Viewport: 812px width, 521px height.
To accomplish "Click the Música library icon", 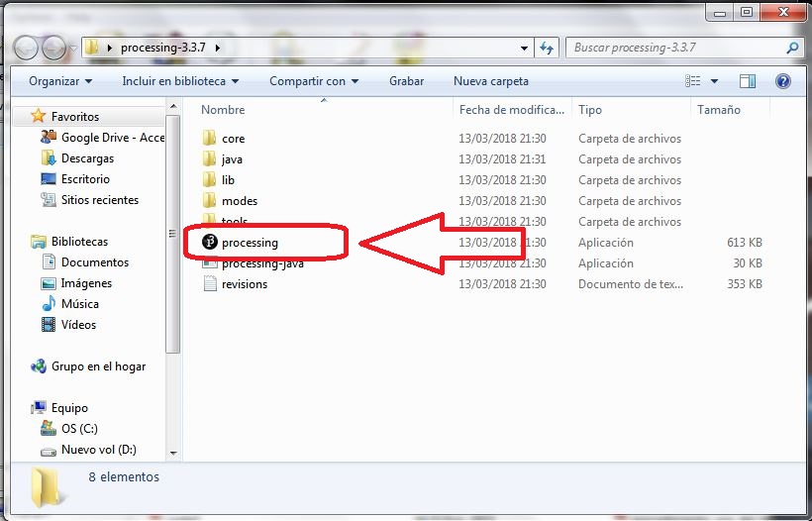I will [49, 303].
